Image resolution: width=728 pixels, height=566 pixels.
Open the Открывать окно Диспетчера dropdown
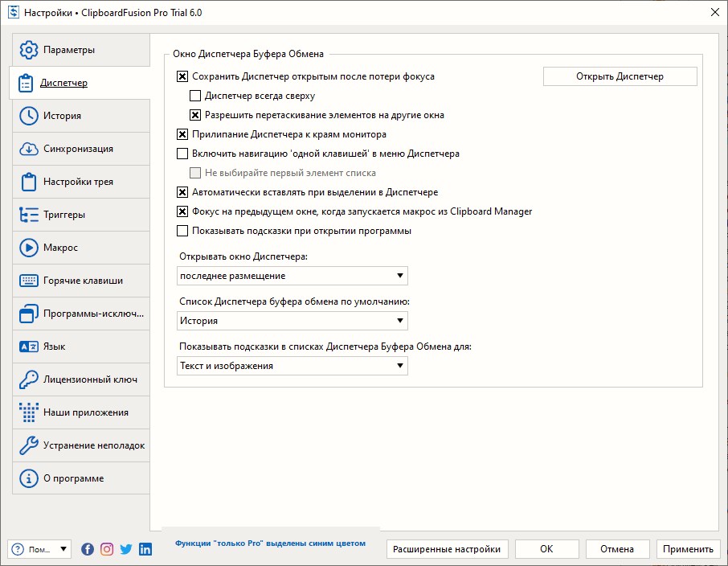coord(292,276)
